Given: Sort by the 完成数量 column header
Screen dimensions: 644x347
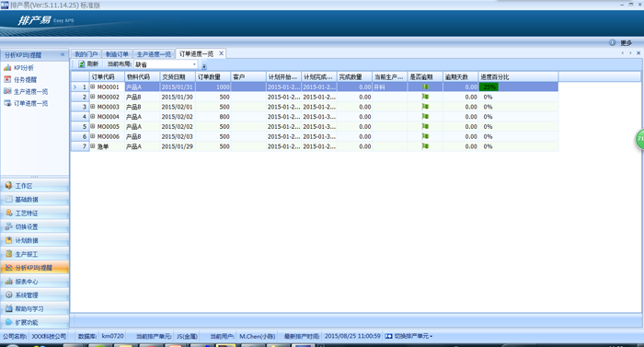Looking at the screenshot, I should tap(354, 77).
